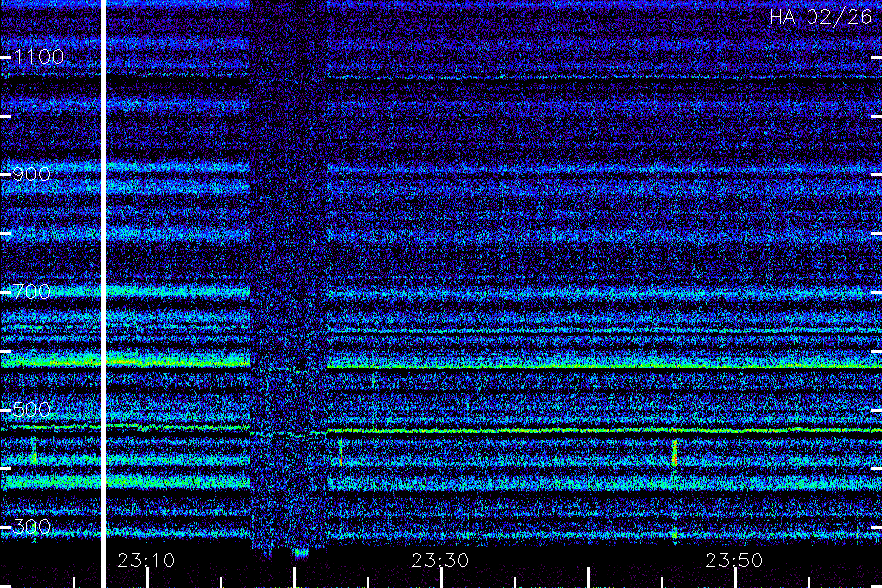Image resolution: width=882 pixels, height=588 pixels.
Task: Click the 1100 frequency axis label
Action: [38, 57]
